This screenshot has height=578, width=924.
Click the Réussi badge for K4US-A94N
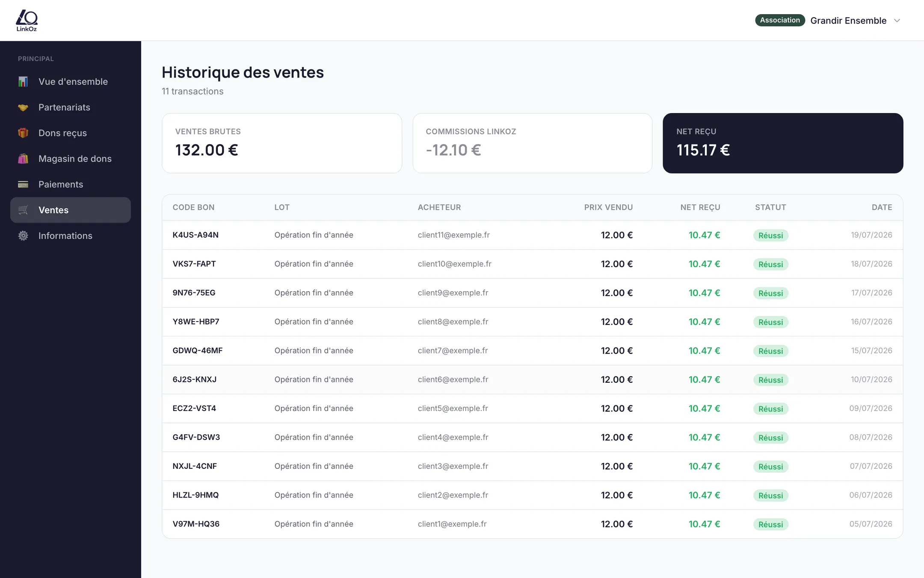tap(770, 235)
